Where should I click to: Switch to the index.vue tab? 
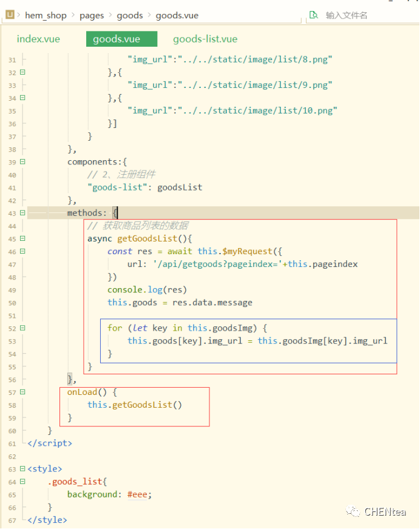pos(38,39)
